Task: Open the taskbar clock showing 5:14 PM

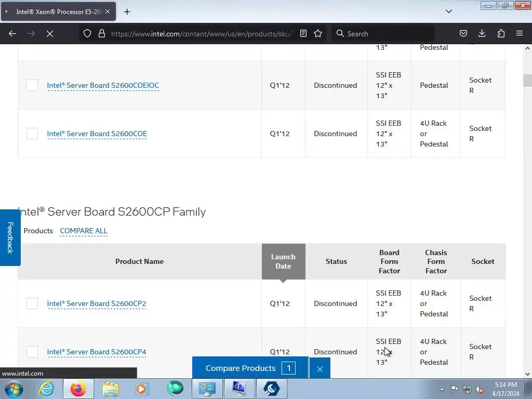Action: 506,389
